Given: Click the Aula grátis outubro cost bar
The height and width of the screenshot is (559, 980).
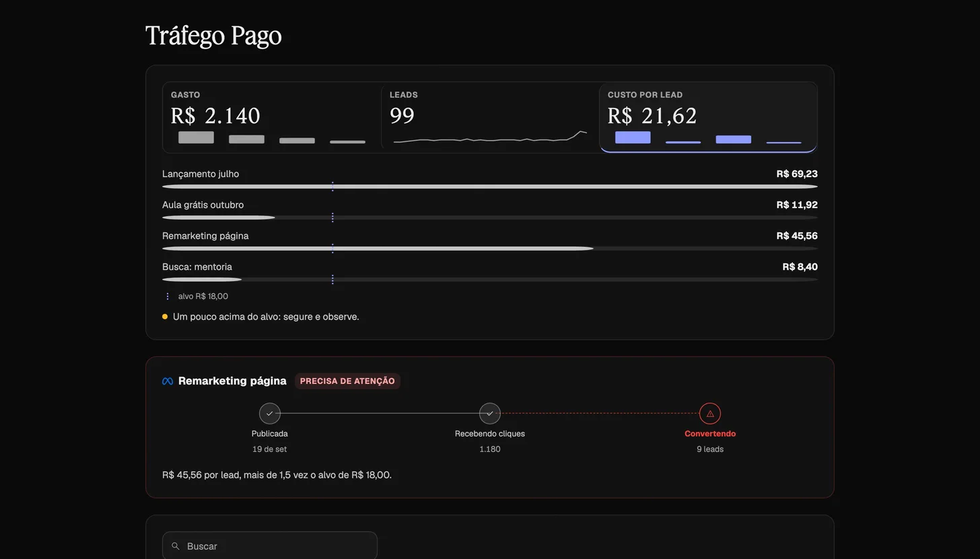Looking at the screenshot, I should tap(490, 218).
